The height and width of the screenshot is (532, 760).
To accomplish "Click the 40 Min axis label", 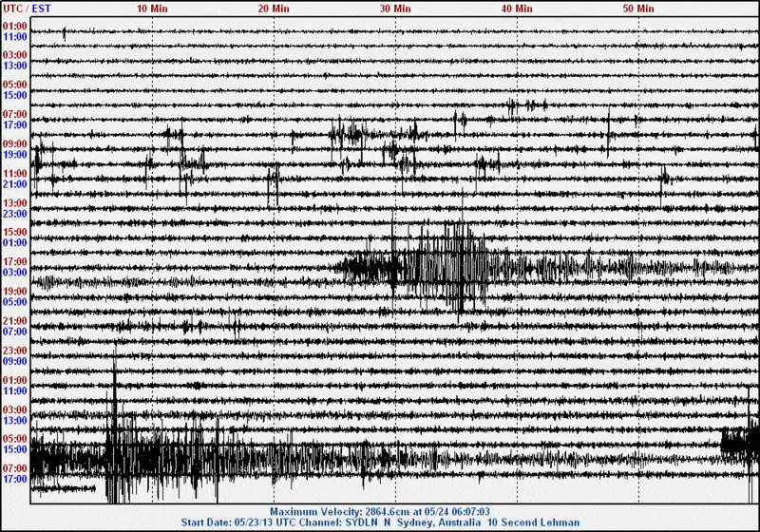I will [x=517, y=9].
